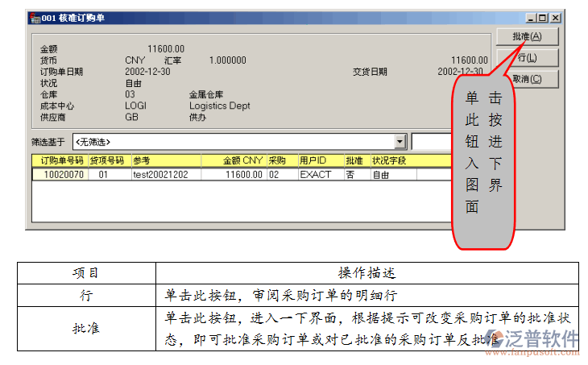
Task: Click the filter value input field
Action: 433,142
